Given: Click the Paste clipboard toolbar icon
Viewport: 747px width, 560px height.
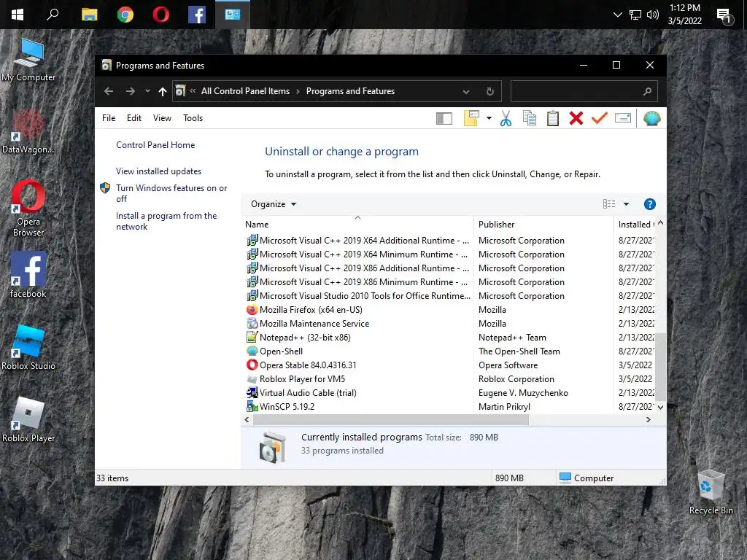Looking at the screenshot, I should (x=553, y=119).
